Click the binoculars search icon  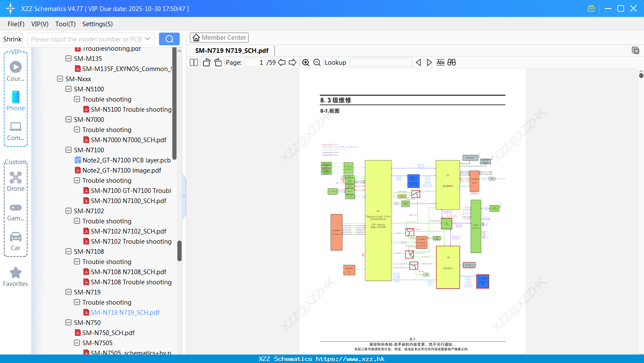(452, 63)
